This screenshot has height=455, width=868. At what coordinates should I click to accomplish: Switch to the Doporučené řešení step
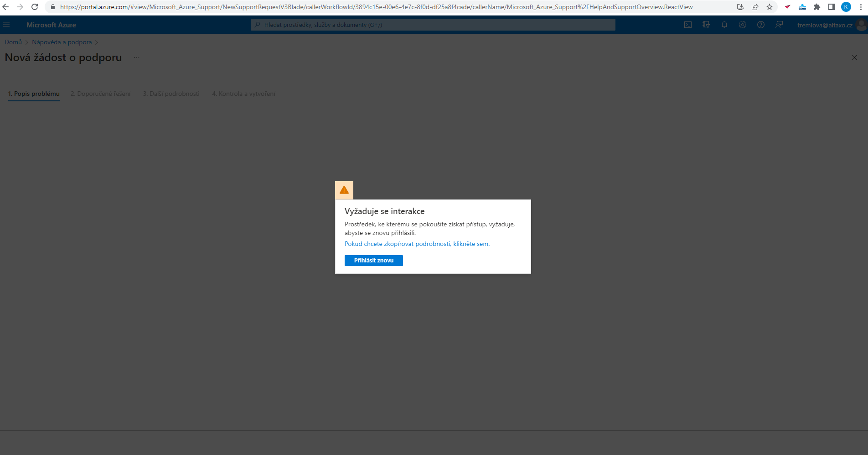(101, 94)
